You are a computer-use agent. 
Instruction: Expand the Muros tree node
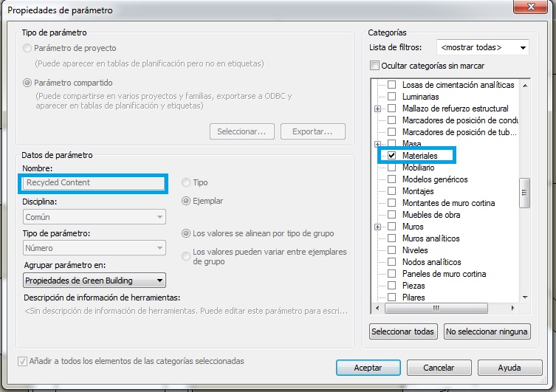coord(378,227)
